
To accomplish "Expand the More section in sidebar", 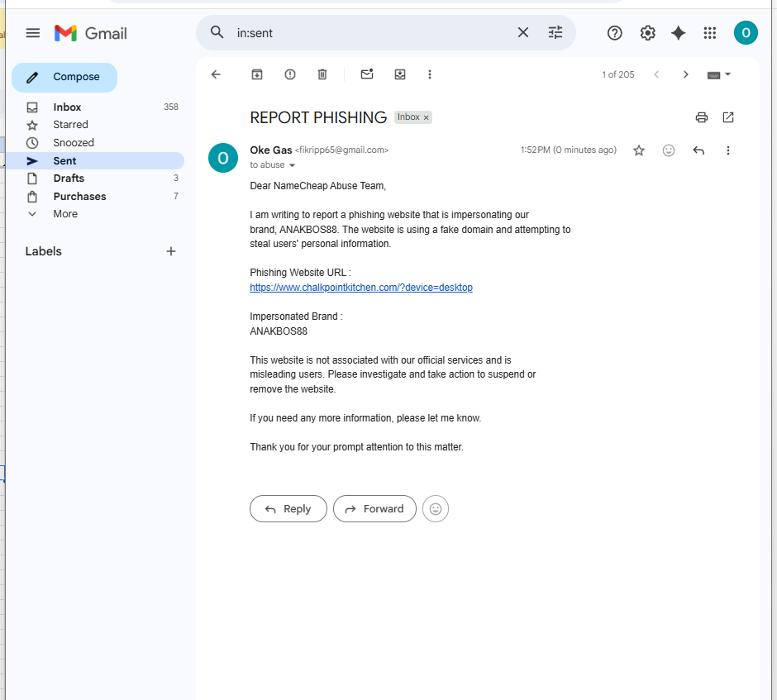I will (x=65, y=213).
